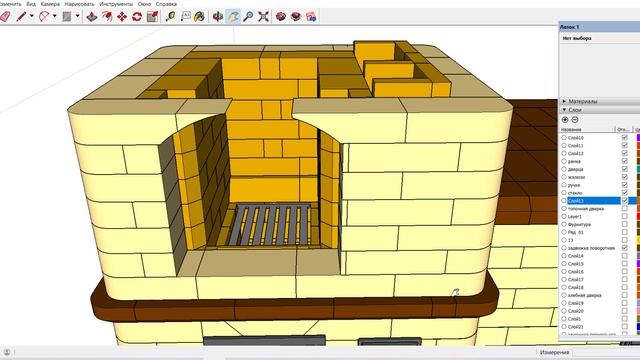Open the Инструменты menu
This screenshot has height=360, width=640.
pyautogui.click(x=116, y=4)
